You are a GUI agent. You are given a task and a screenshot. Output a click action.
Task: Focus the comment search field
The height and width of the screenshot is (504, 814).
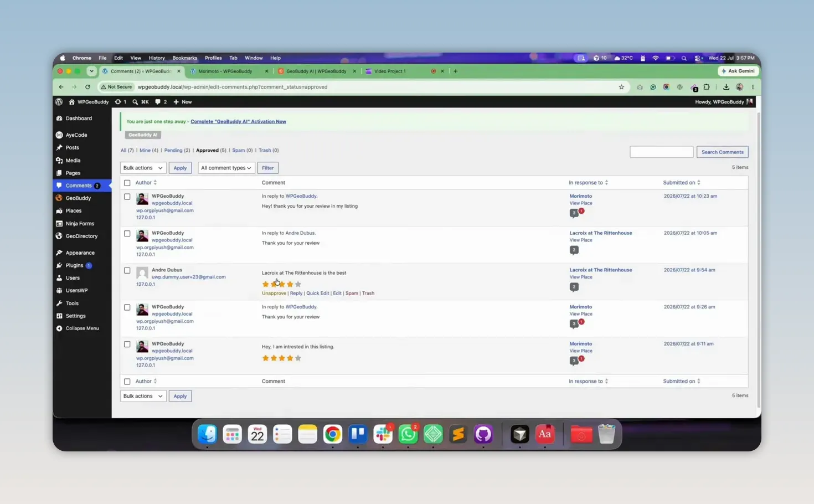pyautogui.click(x=661, y=152)
